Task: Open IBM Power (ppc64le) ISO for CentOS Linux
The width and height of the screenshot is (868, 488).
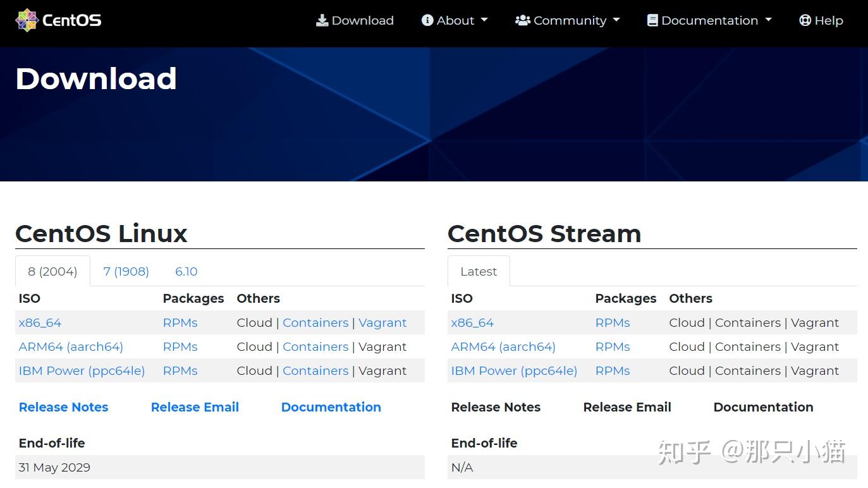Action: point(82,370)
